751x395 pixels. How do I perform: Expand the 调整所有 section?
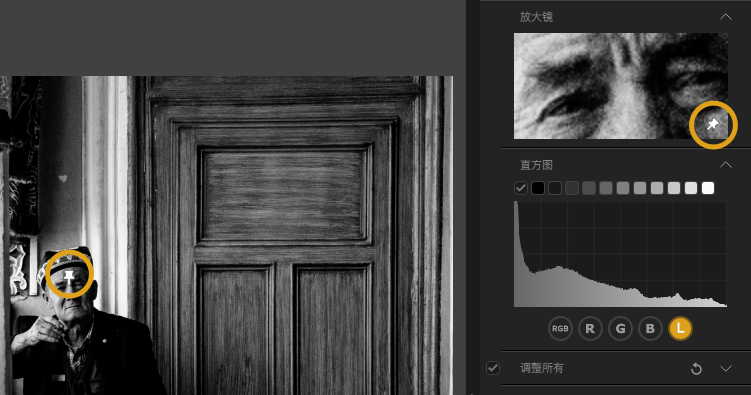click(726, 368)
